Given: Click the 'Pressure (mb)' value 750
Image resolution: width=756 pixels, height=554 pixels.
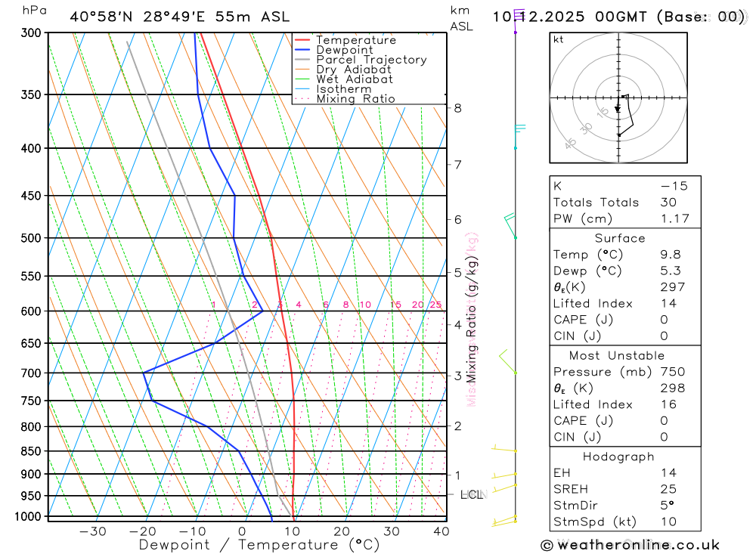Looking at the screenshot, I should 673,372.
